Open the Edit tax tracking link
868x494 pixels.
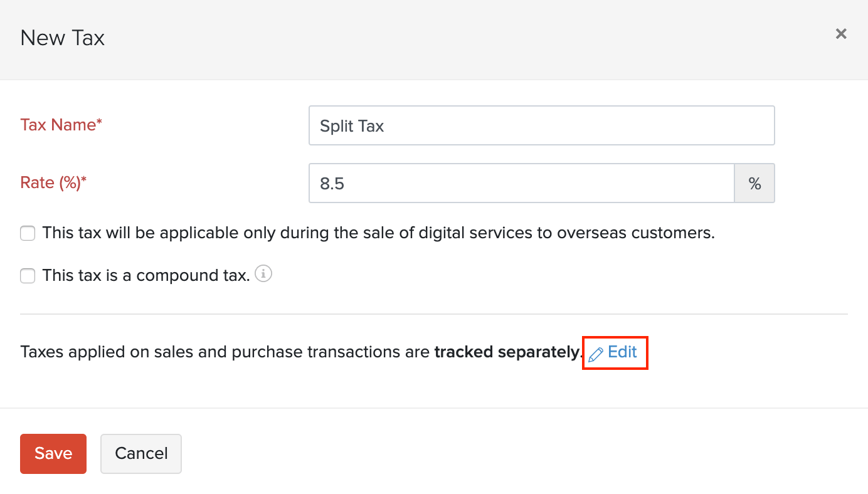(622, 352)
